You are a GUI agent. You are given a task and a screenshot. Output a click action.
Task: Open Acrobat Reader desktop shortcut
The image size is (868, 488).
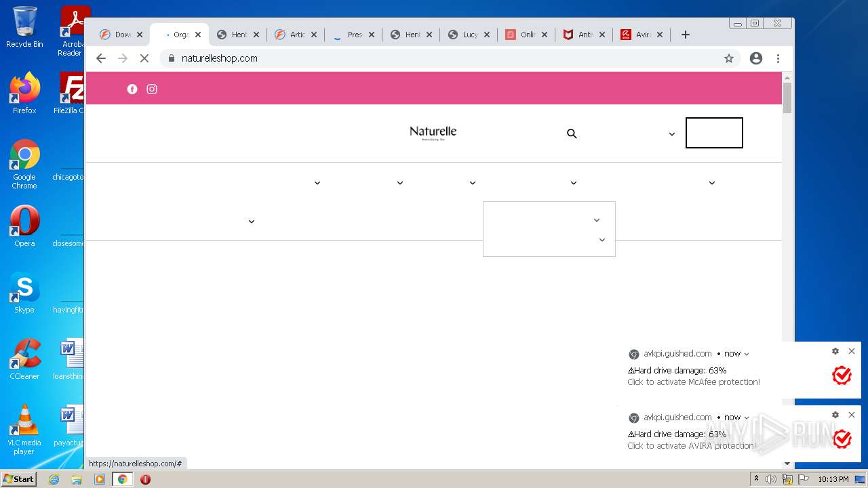72,31
